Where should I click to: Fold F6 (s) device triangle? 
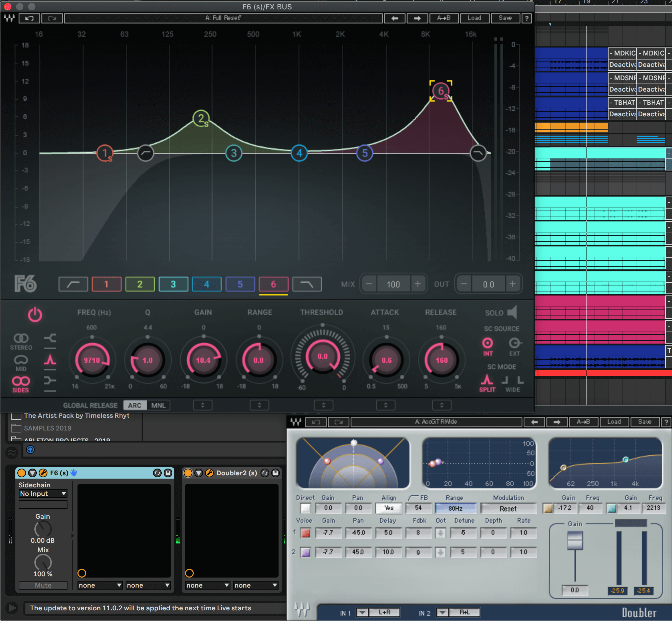(x=32, y=473)
